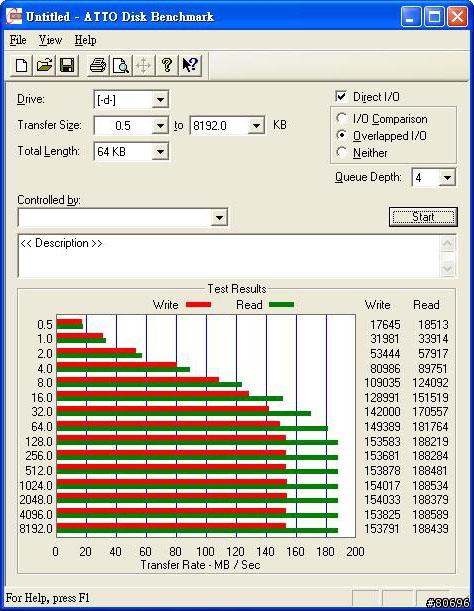The height and width of the screenshot is (611, 474).
Task: Maximize the ATTO Disk Benchmark window
Action: coord(434,17)
